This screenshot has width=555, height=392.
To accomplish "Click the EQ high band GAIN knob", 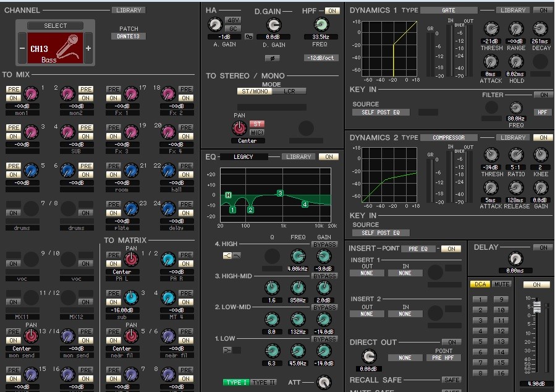I will pyautogui.click(x=323, y=257).
